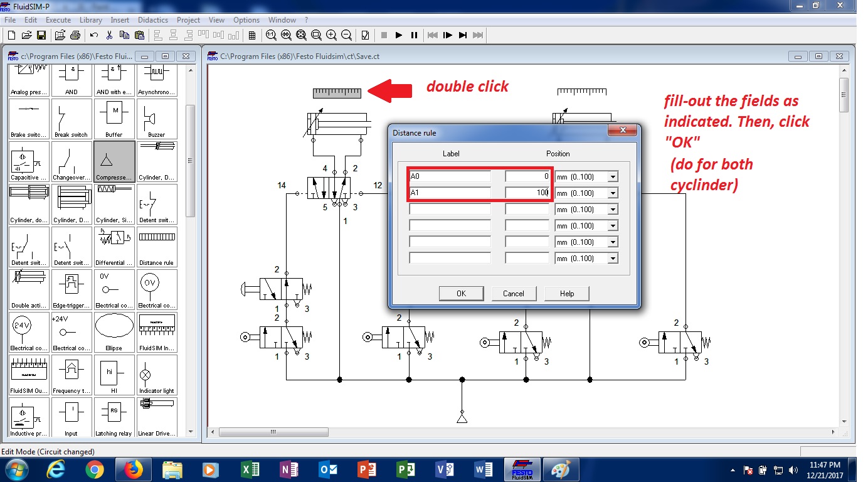Create a new circuit with the New icon
868x482 pixels.
[x=11, y=35]
